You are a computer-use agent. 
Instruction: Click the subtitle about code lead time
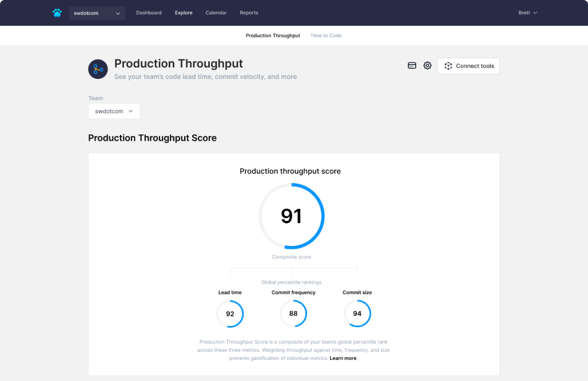tap(205, 77)
